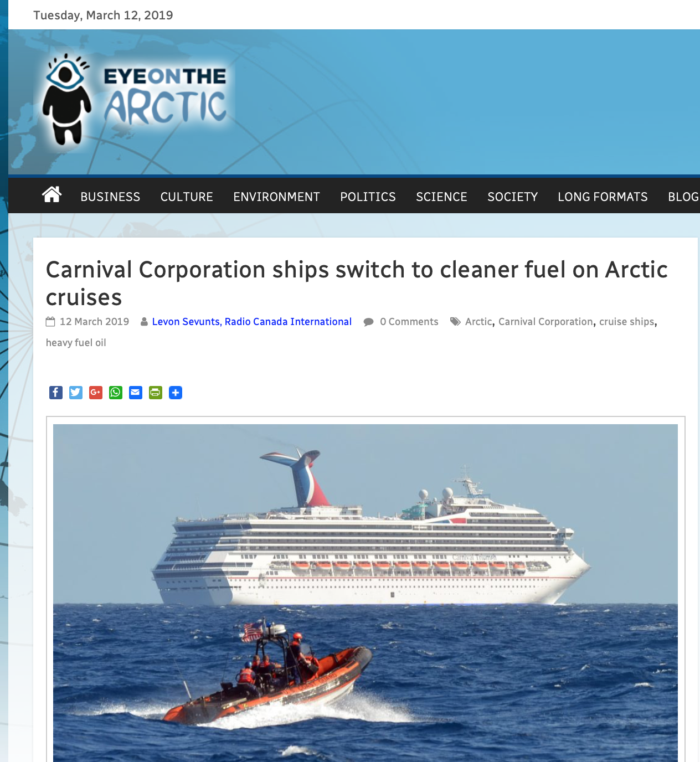Share via the Google Plus icon
The height and width of the screenshot is (762, 700).
96,393
